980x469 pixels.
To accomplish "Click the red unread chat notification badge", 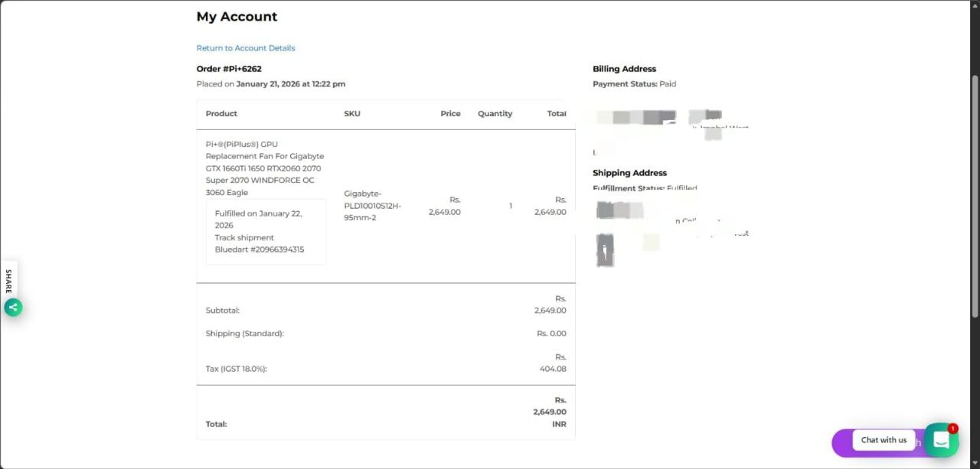I will (x=952, y=428).
